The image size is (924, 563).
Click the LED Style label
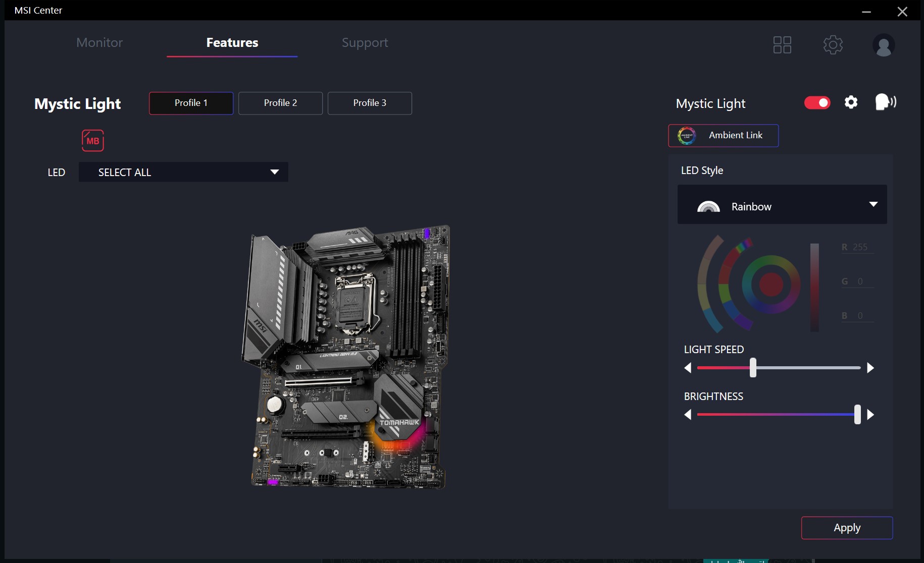pos(702,171)
